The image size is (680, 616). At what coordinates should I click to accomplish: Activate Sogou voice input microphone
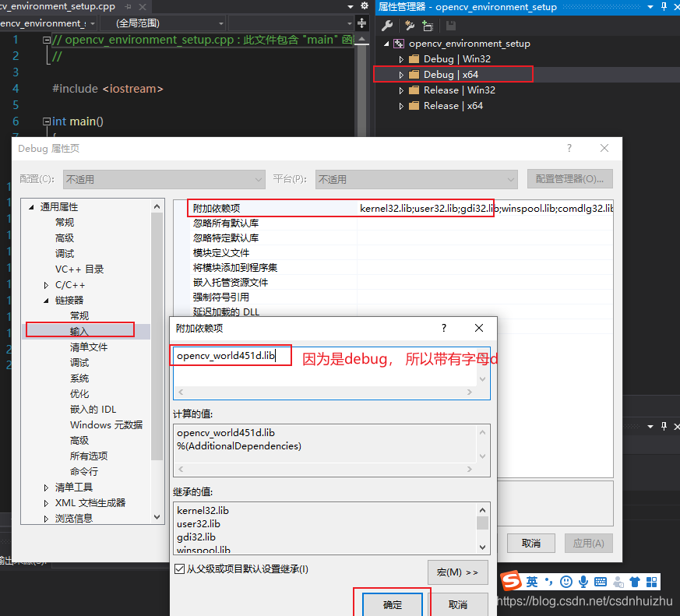583,582
